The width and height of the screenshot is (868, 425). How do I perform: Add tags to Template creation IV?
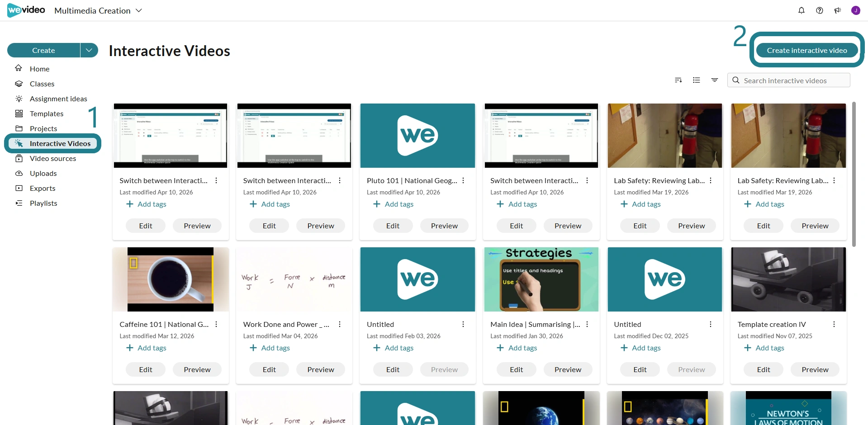(x=764, y=348)
